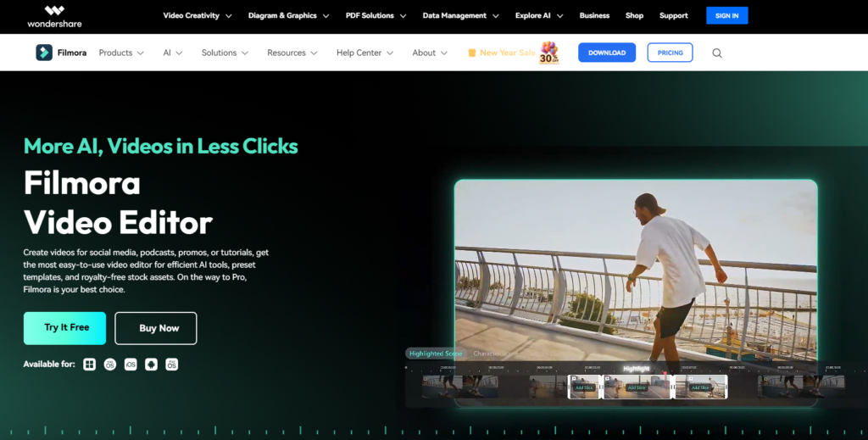
Task: Expand the Diagram & Graphics menu
Action: coord(288,15)
